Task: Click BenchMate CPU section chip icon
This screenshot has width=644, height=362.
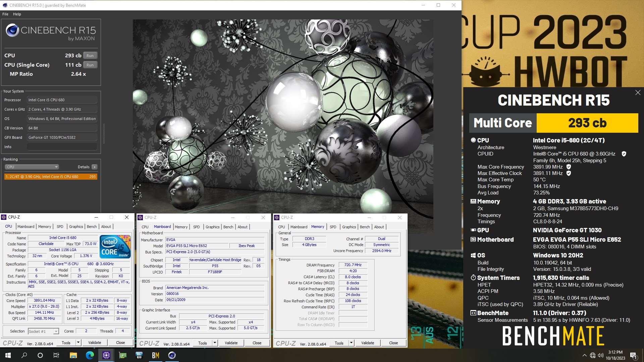Action: click(473, 140)
